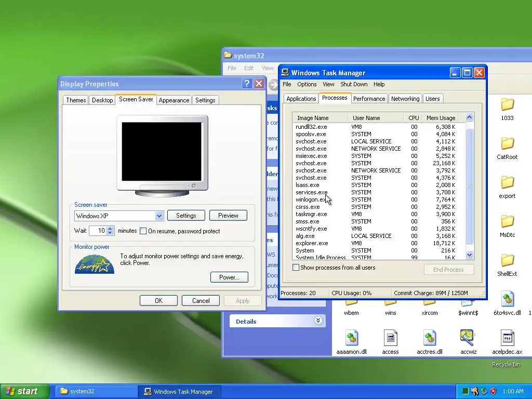Open the Networking tab

405,99
